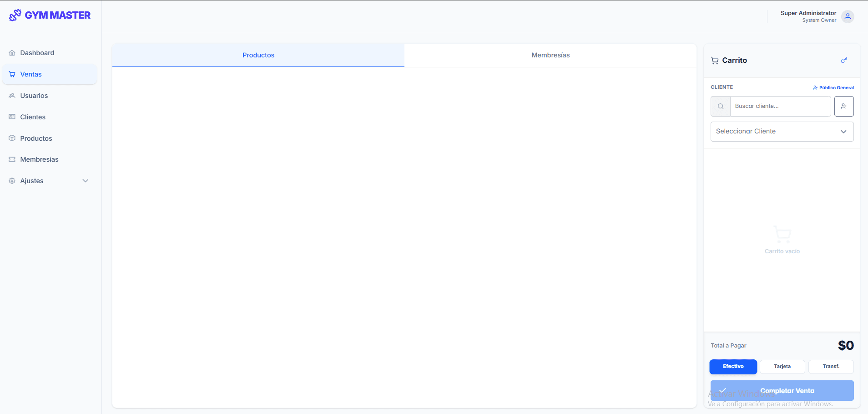
Task: Select the Productos tab
Action: (258, 55)
